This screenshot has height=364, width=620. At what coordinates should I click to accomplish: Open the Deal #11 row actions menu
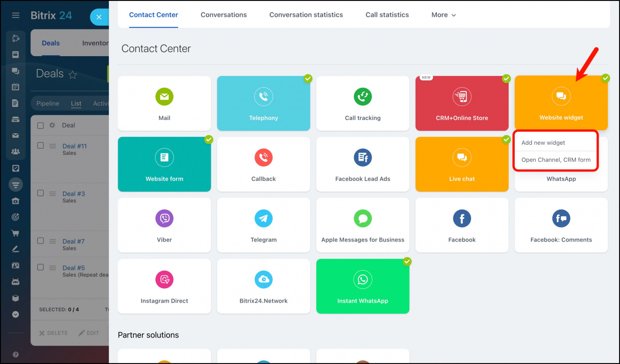pyautogui.click(x=53, y=146)
